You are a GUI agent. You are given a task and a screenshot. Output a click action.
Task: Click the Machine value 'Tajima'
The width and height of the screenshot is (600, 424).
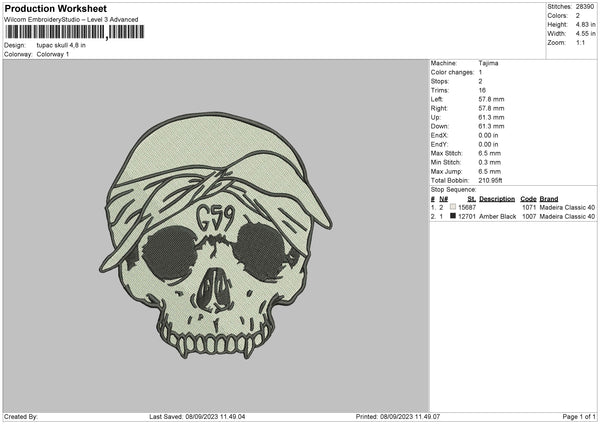tap(488, 63)
